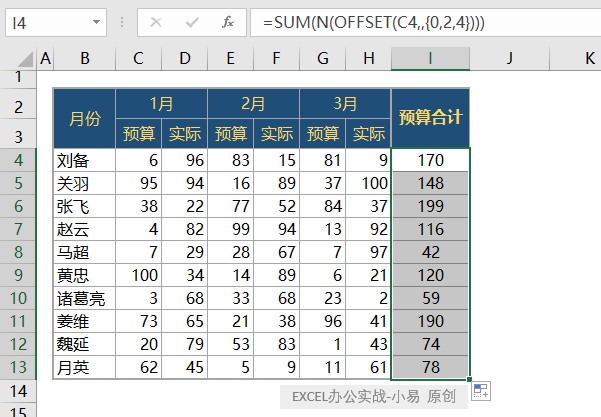
Task: Select column K header
Action: 575,59
